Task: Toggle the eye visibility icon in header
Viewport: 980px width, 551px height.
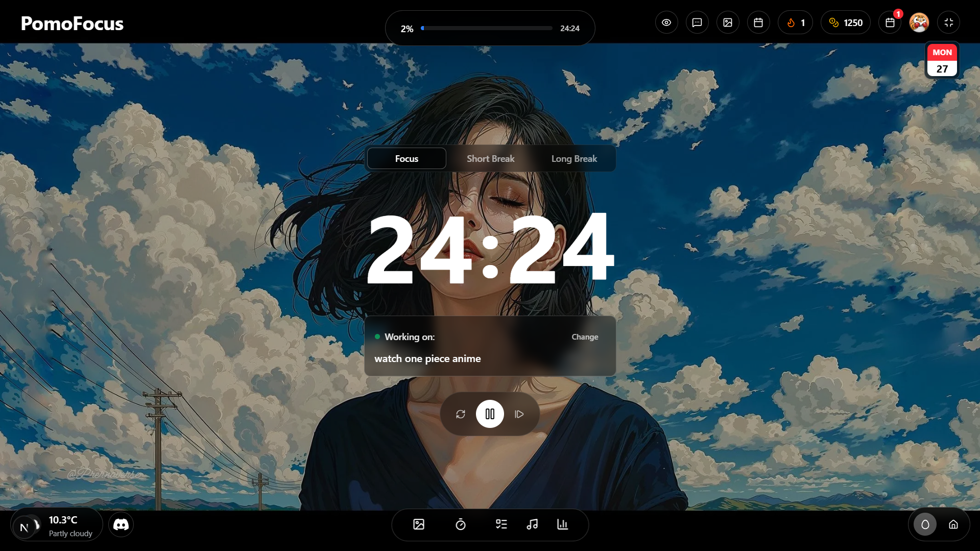Action: (666, 22)
